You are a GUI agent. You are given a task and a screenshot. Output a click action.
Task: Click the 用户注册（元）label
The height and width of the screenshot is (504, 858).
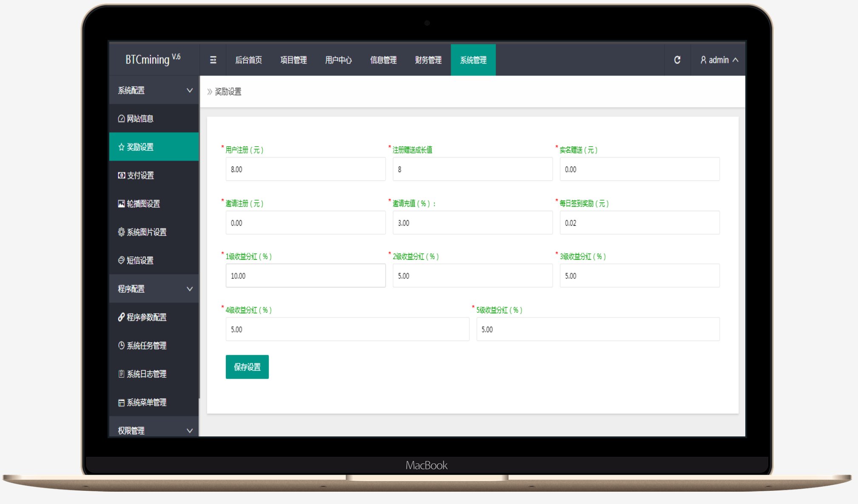pos(244,150)
